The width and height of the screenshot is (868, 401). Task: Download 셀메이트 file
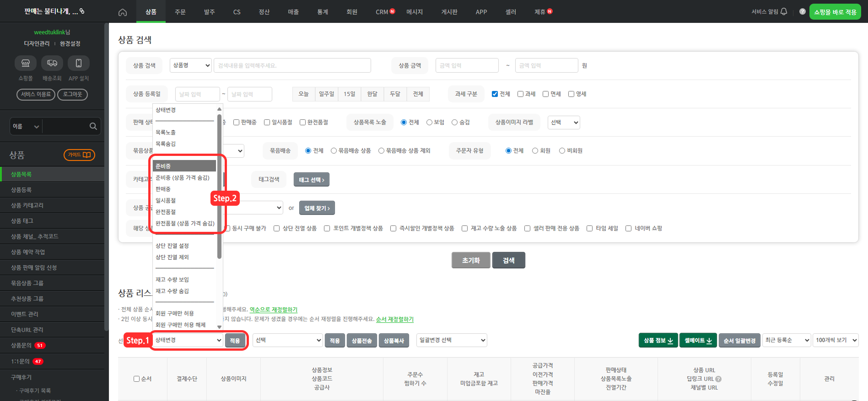point(698,340)
